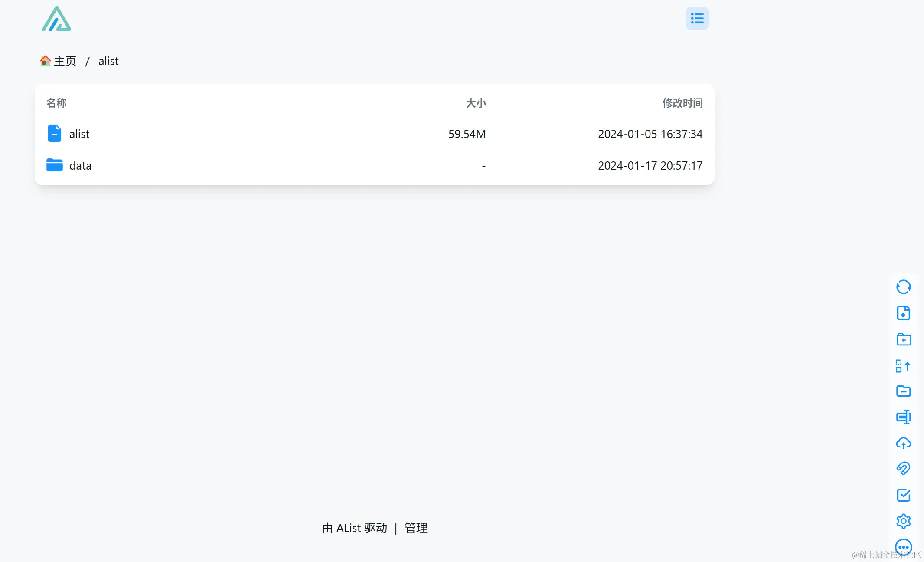Open the alist file row
This screenshot has height=562, width=924.
(x=374, y=134)
